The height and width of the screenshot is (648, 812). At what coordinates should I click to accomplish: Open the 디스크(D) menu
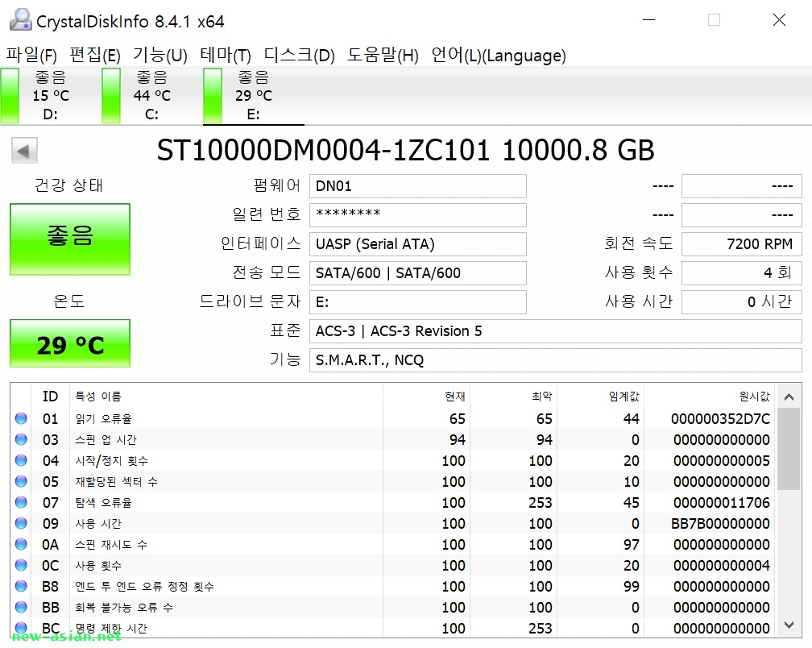click(x=300, y=55)
